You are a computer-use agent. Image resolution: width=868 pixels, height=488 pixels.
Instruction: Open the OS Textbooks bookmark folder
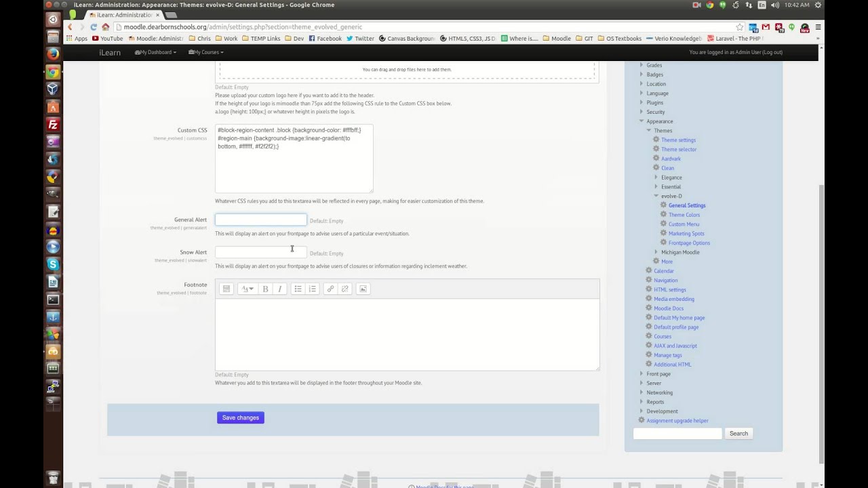pyautogui.click(x=619, y=39)
